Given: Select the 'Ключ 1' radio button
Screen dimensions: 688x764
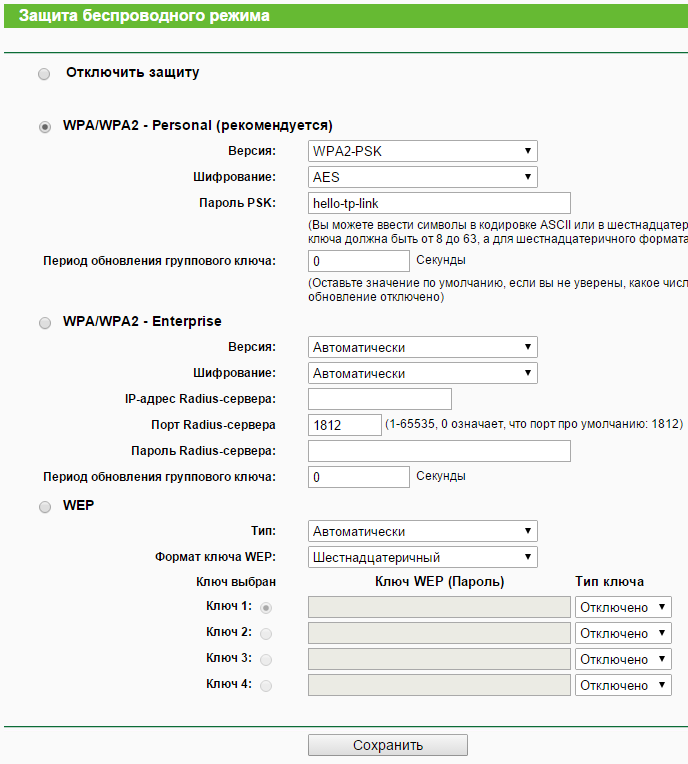Looking at the screenshot, I should 266,607.
